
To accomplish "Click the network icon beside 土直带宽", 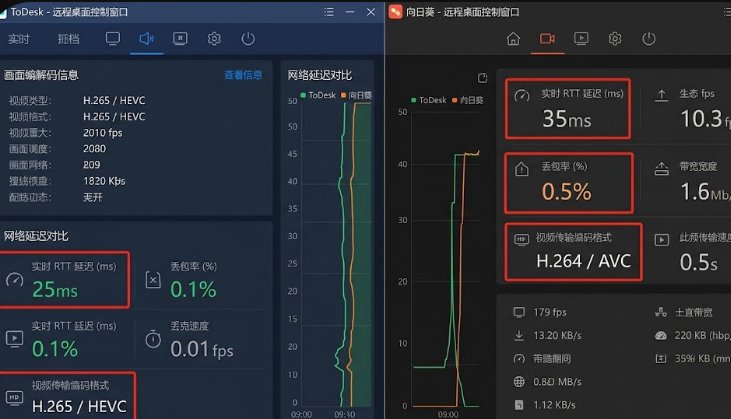I will 661,312.
